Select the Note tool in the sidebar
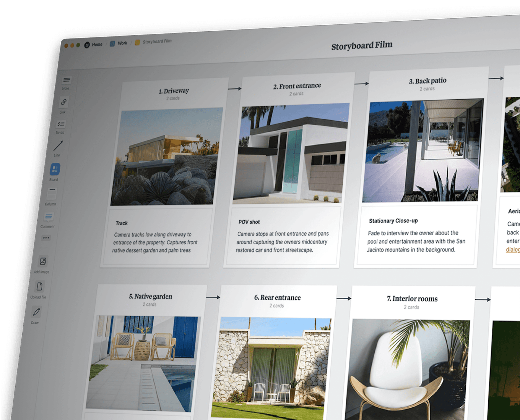Viewport: 520px width, 420px height. pos(66,80)
